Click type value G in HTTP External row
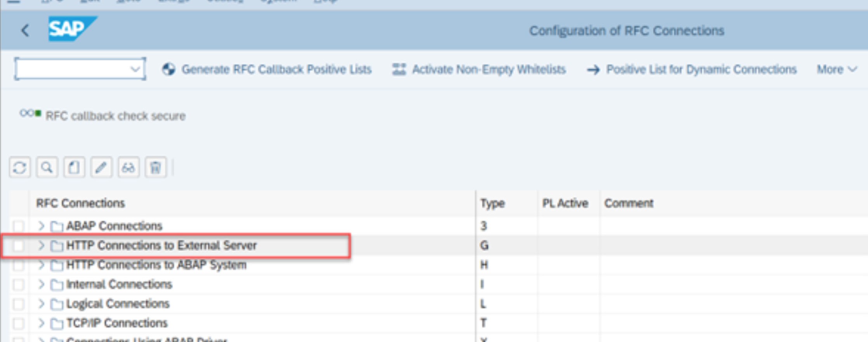Viewport: 868px width, 342px height. click(x=484, y=245)
